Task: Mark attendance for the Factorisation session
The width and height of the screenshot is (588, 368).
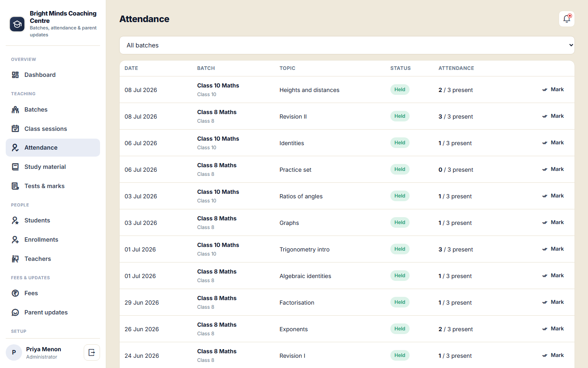Action: click(x=553, y=302)
